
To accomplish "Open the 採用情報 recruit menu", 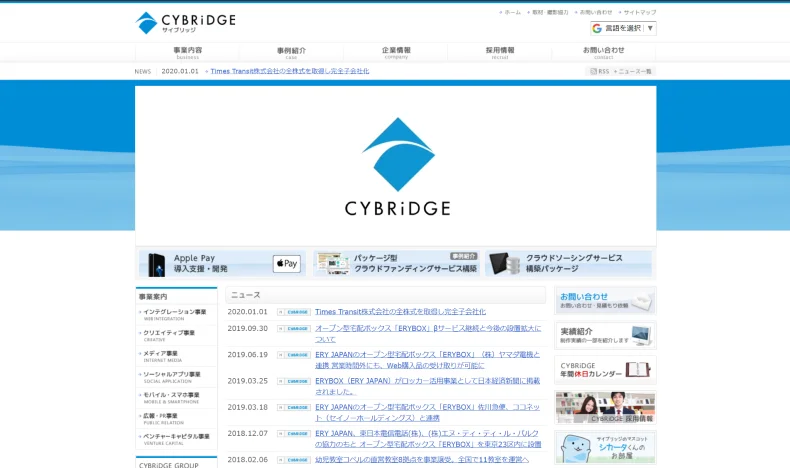I will pos(500,52).
